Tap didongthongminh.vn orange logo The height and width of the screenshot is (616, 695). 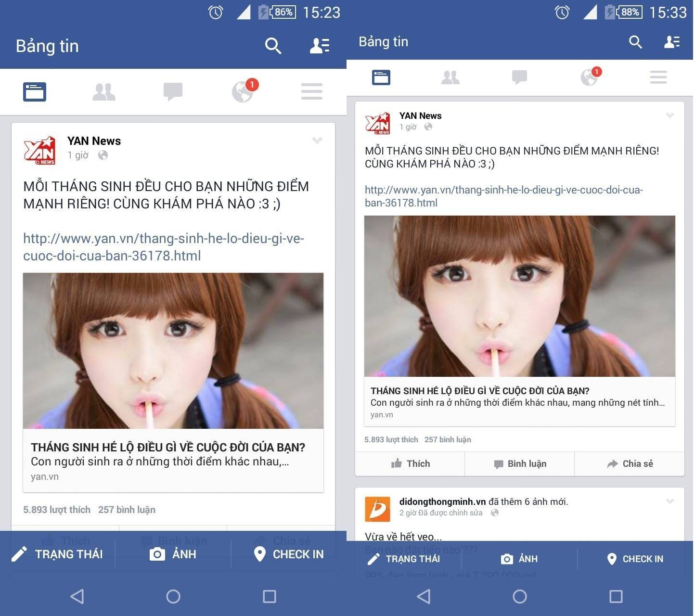[377, 509]
